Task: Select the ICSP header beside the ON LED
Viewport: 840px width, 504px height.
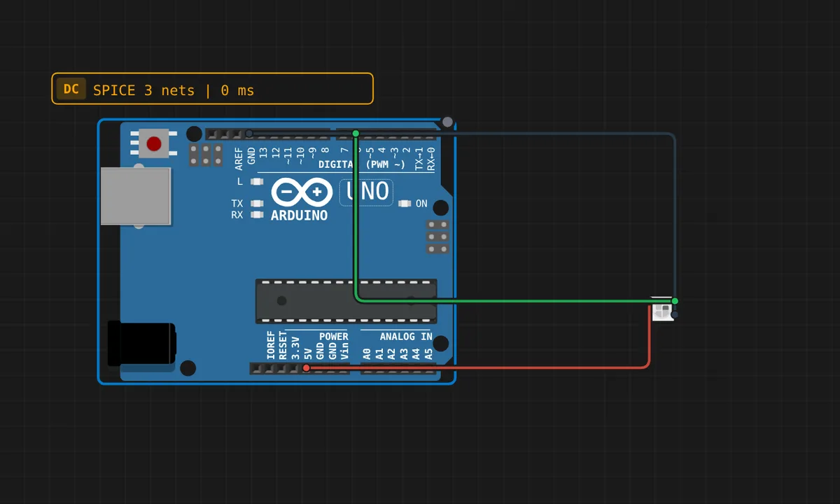Action: pos(438,237)
